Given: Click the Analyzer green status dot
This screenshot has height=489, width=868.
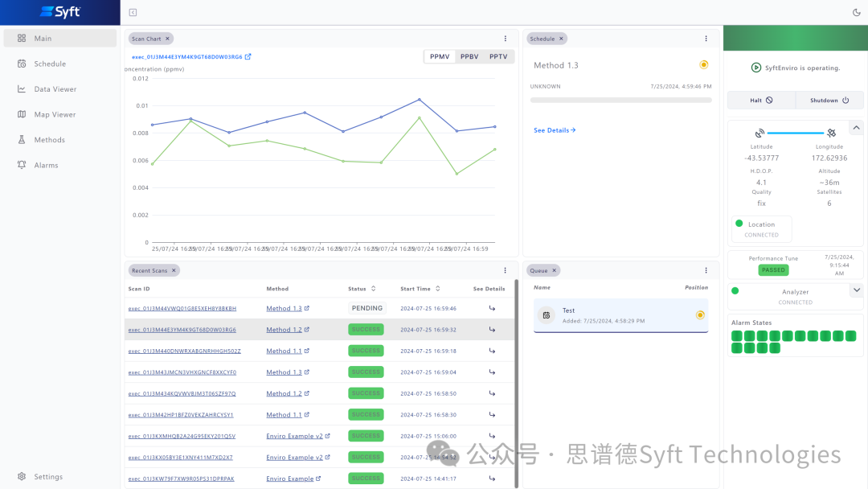Looking at the screenshot, I should click(x=735, y=290).
